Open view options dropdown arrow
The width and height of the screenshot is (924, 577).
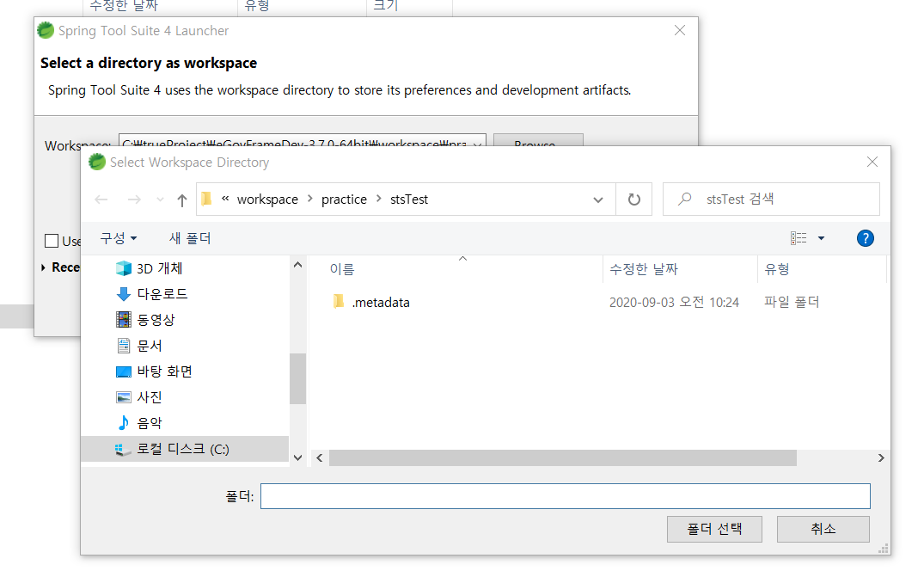(x=821, y=239)
